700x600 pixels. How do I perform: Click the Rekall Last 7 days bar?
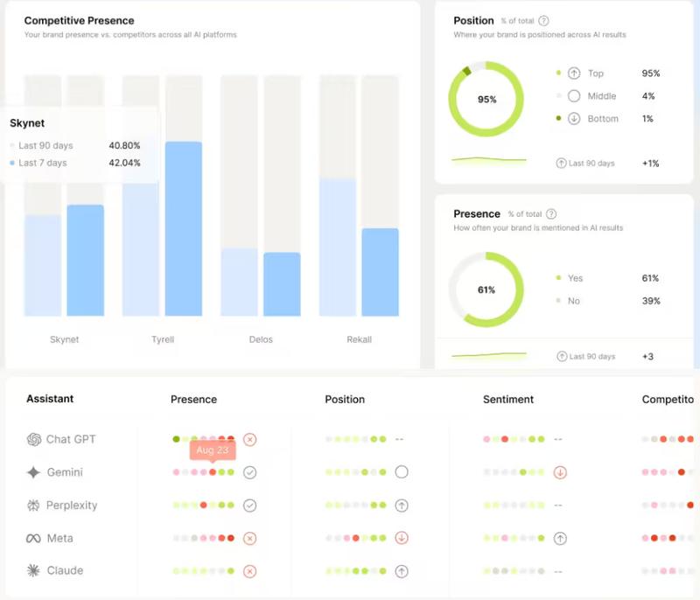(381, 272)
